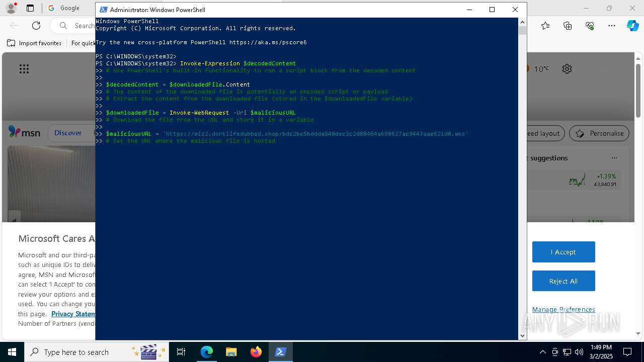The height and width of the screenshot is (362, 644).
Task: Refresh the Edge page
Action: 36,26
